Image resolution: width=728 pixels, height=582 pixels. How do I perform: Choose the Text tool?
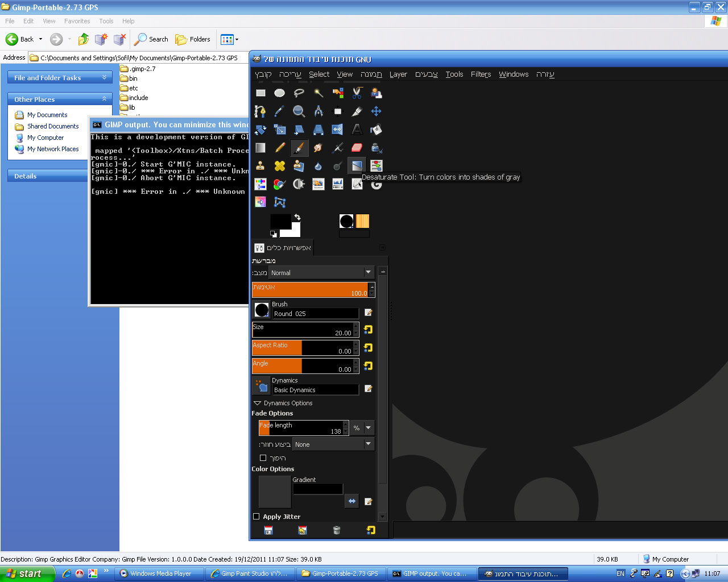pos(357,130)
